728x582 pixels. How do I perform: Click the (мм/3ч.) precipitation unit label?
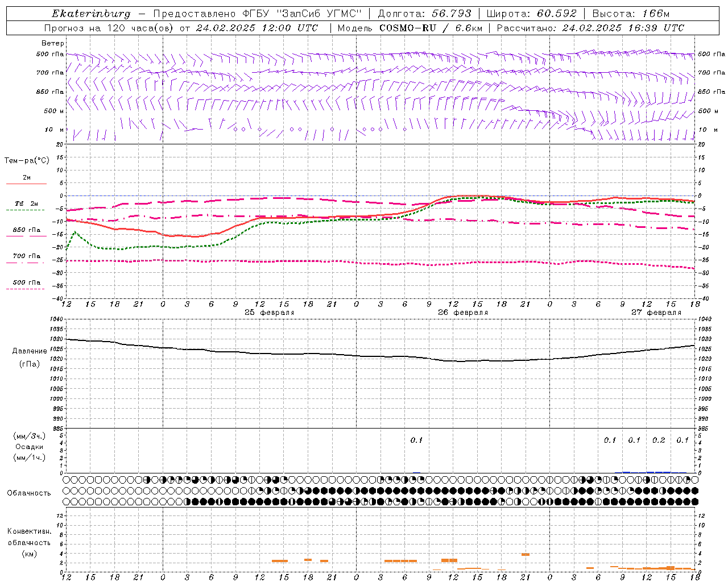(30, 436)
